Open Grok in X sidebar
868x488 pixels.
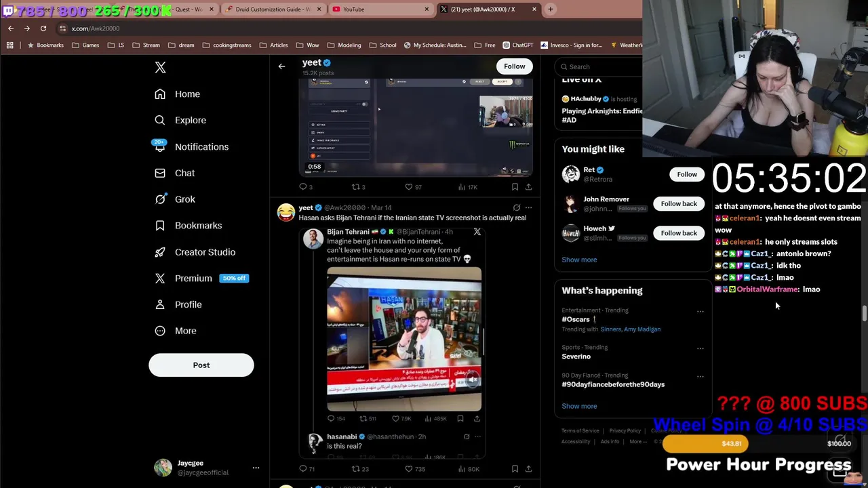(174, 199)
